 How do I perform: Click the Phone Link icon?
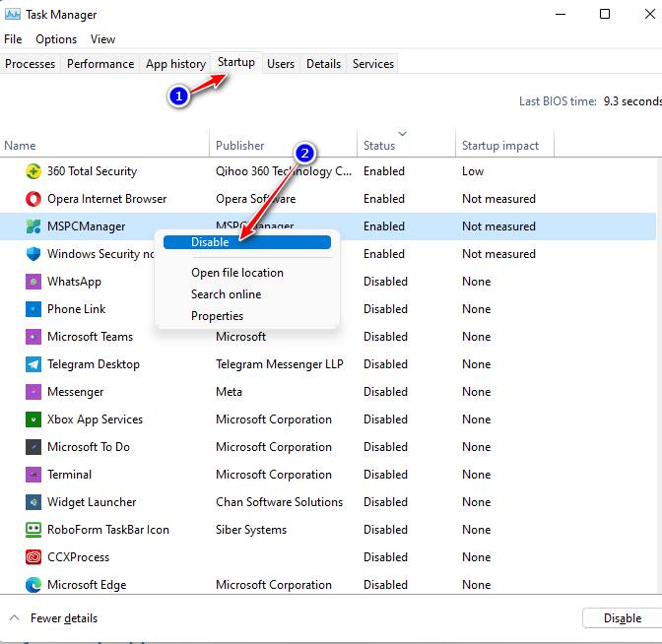(x=33, y=309)
